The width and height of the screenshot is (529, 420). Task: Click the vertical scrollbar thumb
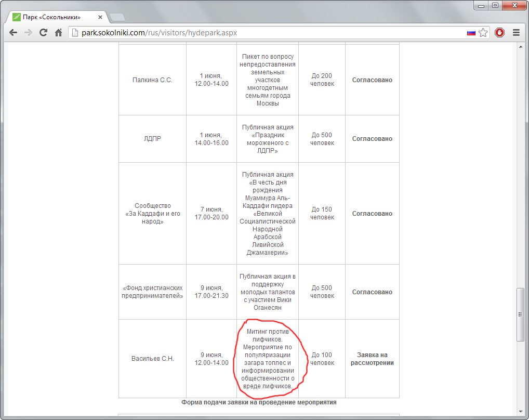click(521, 314)
